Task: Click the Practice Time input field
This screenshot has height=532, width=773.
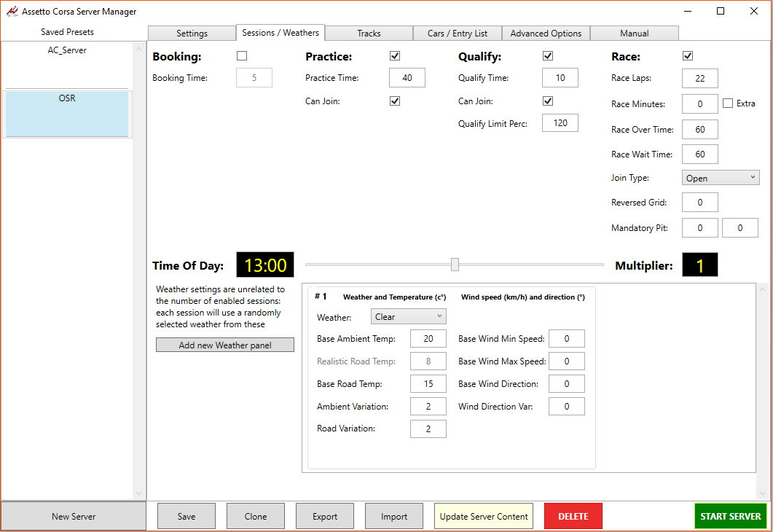Action: coord(407,77)
